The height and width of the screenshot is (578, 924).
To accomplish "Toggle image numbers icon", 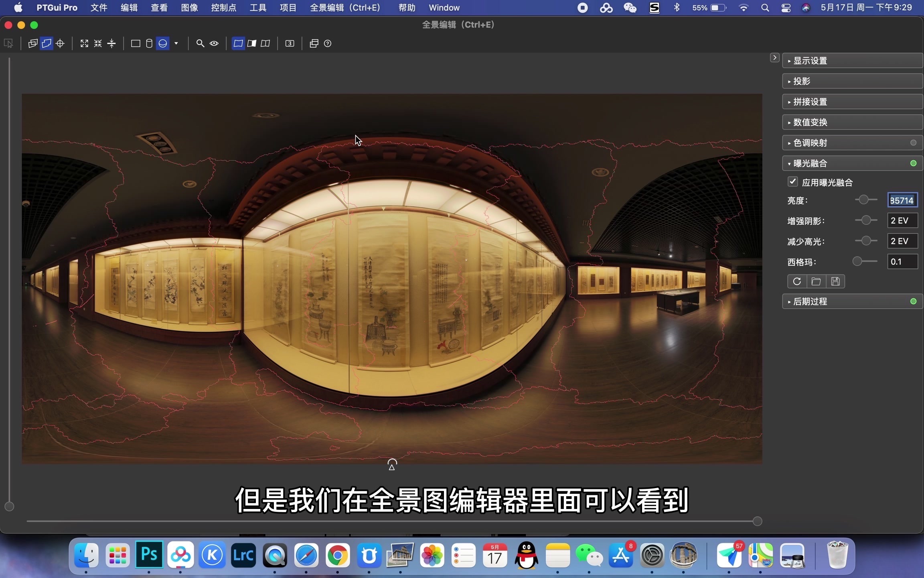I will pos(290,43).
